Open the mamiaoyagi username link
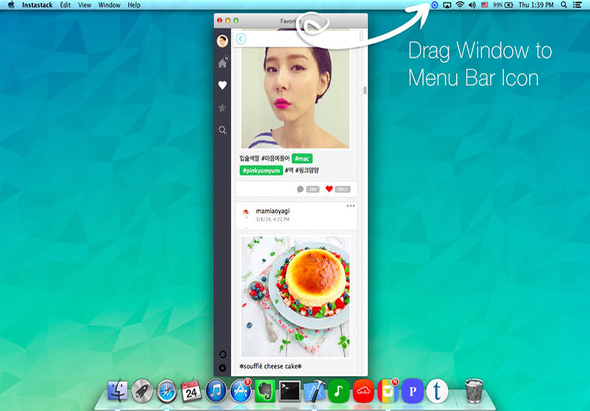590x411 pixels. click(273, 211)
